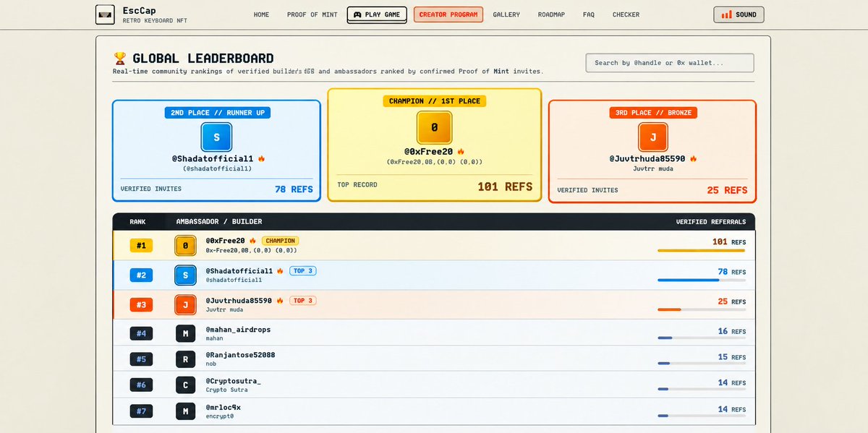The height and width of the screenshot is (433, 868).
Task: Click the PLAY GAME button
Action: click(377, 14)
